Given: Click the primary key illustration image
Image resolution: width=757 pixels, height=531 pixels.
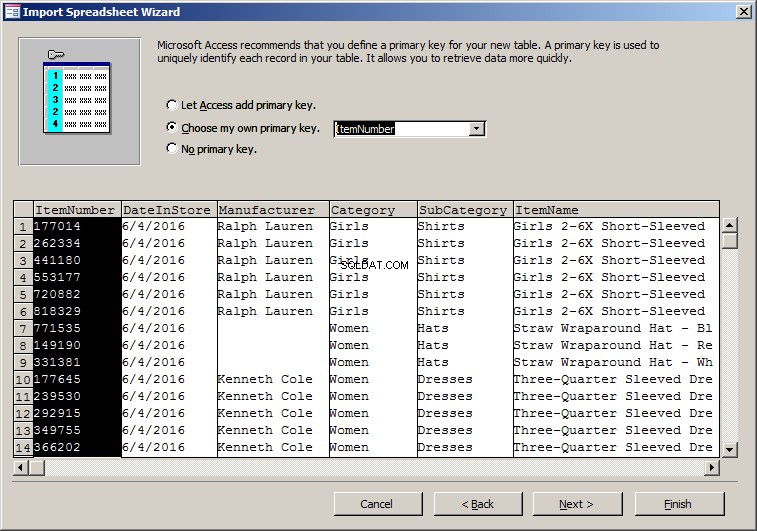Looking at the screenshot, I should point(79,101).
